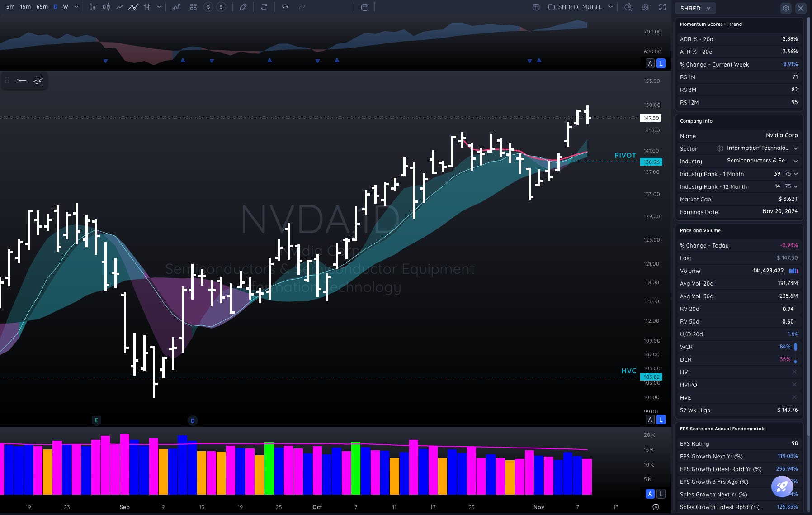Expand Industry Rank - 12 Month chevron
Viewport: 812px width, 515px height.
[x=796, y=186]
